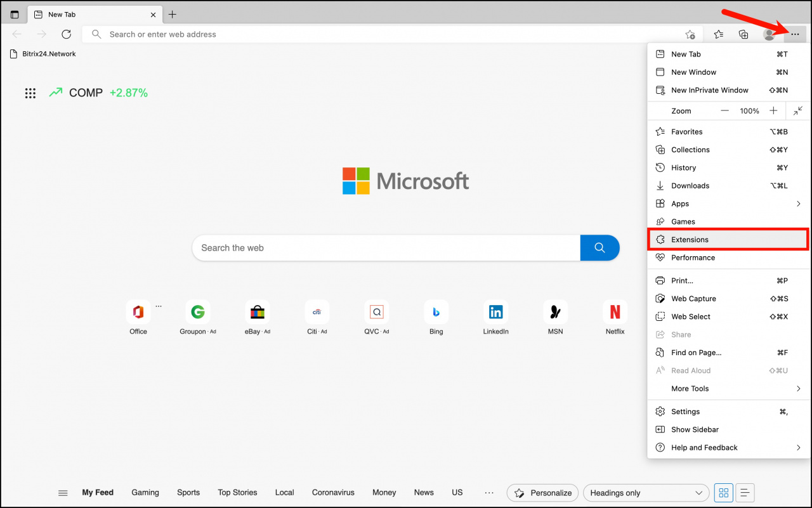Screen dimensions: 812x508
Task: Click the Back navigation arrow
Action: click(x=17, y=34)
